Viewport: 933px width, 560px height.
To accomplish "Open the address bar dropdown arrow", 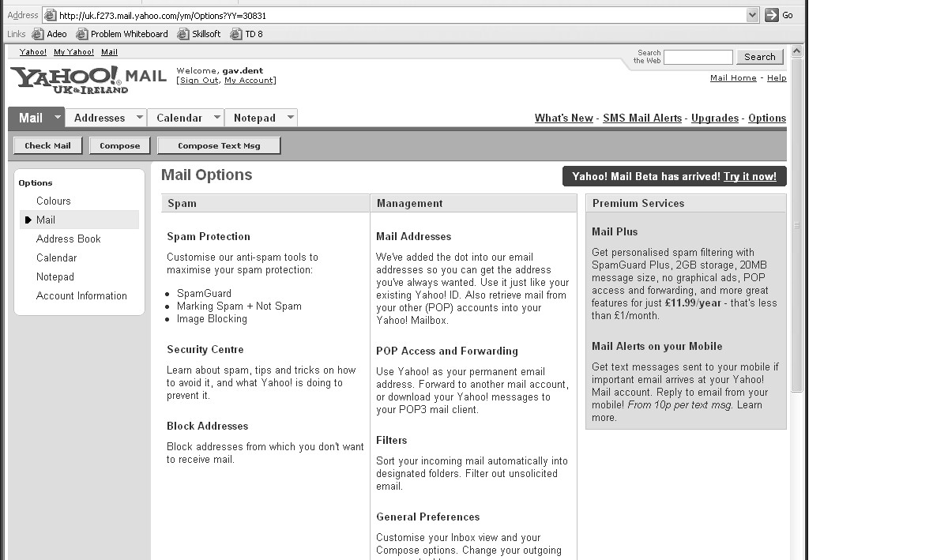I will [753, 16].
